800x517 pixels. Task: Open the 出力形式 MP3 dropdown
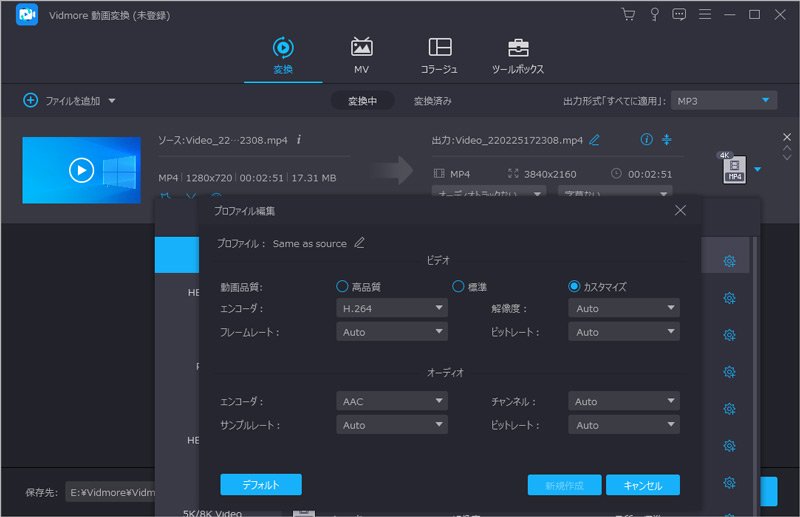724,101
